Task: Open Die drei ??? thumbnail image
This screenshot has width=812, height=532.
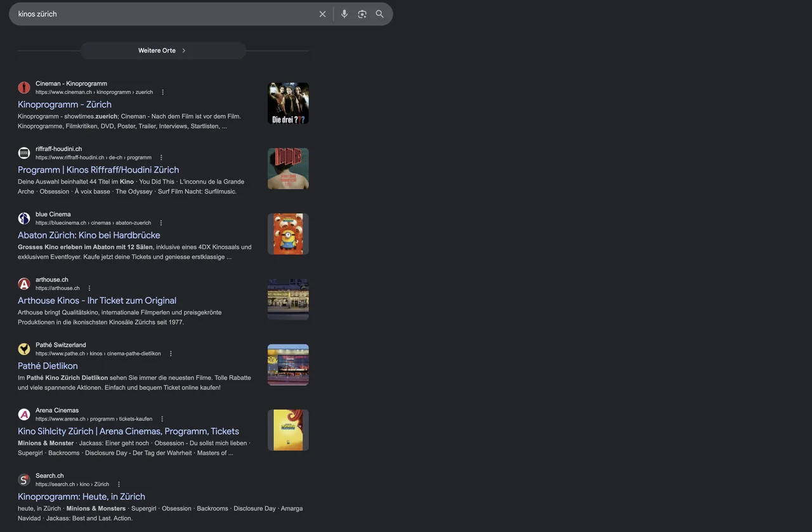Action: [x=288, y=103]
